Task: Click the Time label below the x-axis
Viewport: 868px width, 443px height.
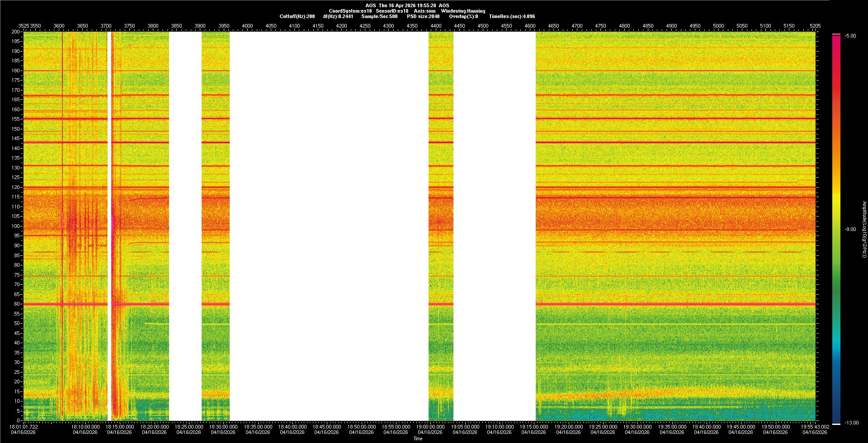Action: coord(418,438)
